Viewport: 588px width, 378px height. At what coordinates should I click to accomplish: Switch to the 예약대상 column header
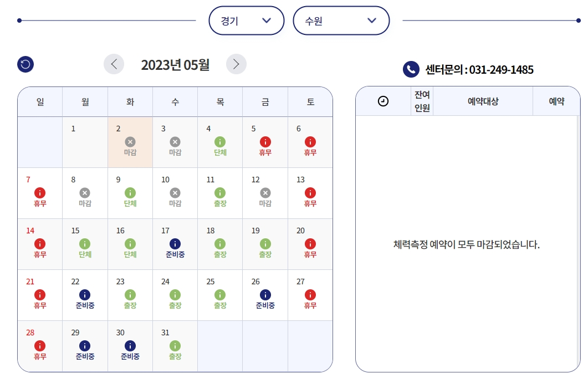click(x=483, y=100)
